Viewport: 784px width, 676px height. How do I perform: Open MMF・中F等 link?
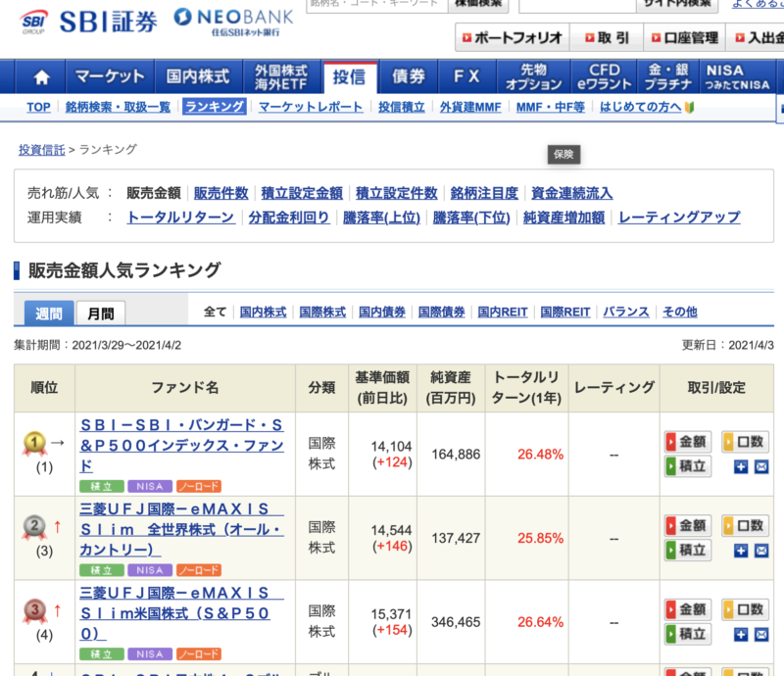point(551,107)
